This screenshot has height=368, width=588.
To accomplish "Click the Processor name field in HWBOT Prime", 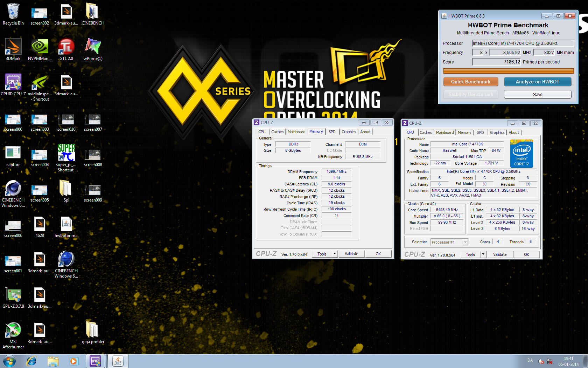I will point(523,43).
